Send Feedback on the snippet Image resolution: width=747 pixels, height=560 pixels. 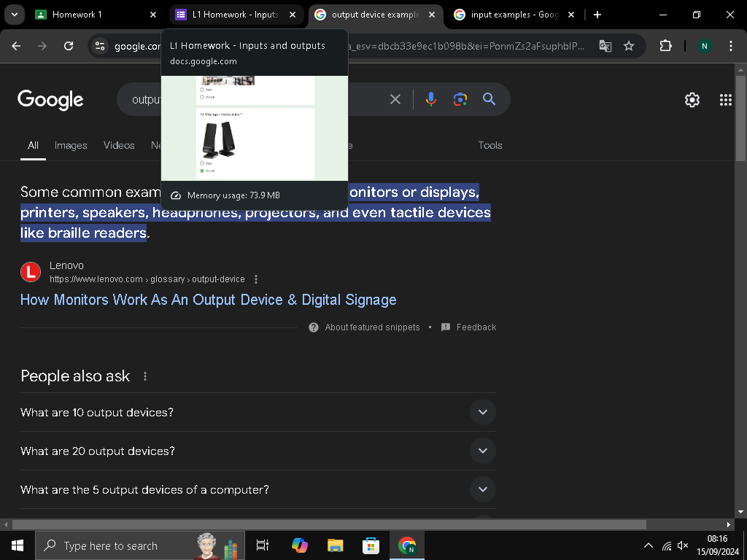pyautogui.click(x=469, y=327)
